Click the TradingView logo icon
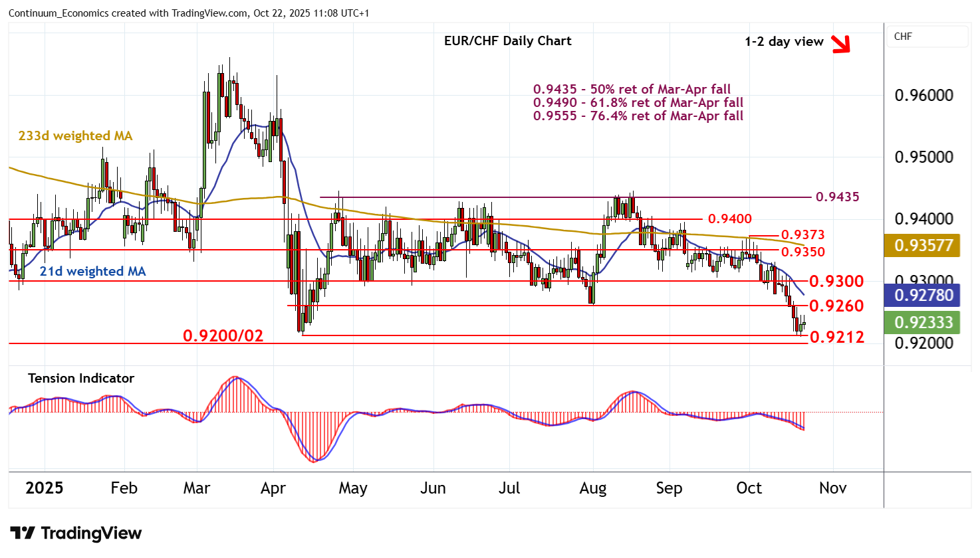Screen dimensions: 980x558 23,533
